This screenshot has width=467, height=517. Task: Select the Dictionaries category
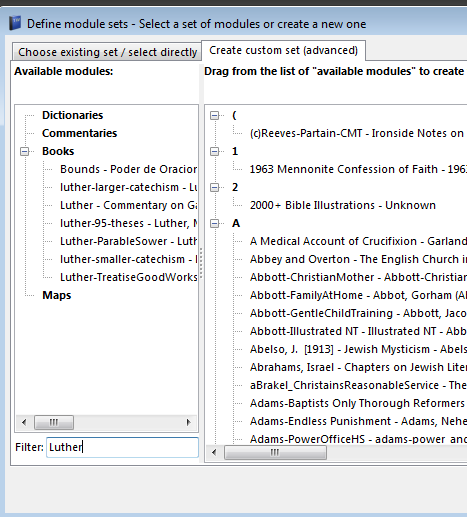(x=72, y=115)
